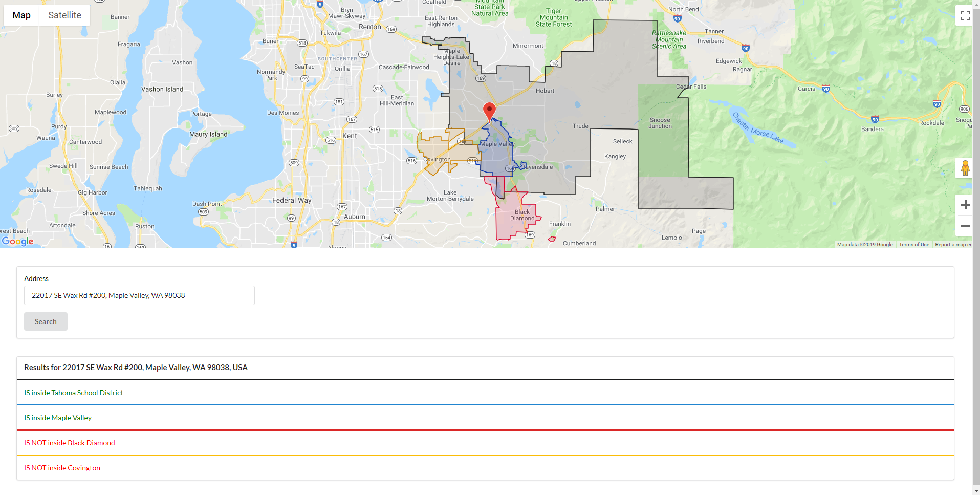Viewport: 980px width, 495px height.
Task: Click the Maple Valley map label
Action: click(x=497, y=144)
